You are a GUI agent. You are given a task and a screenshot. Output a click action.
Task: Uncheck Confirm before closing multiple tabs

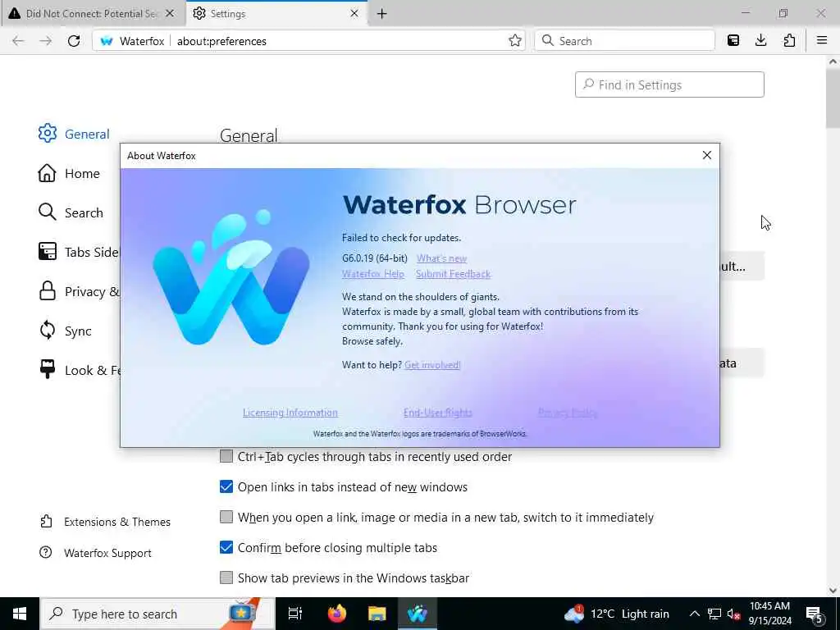pos(226,547)
